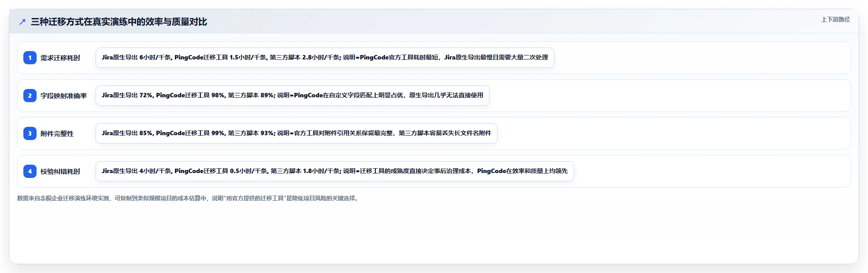Click the arrow icon beside the card title
This screenshot has width=868, height=273.
22,22
